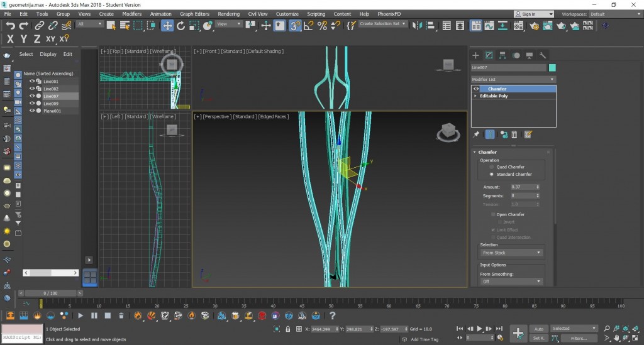644x345 pixels.
Task: Open the Modifiers menu
Action: pyautogui.click(x=132, y=14)
